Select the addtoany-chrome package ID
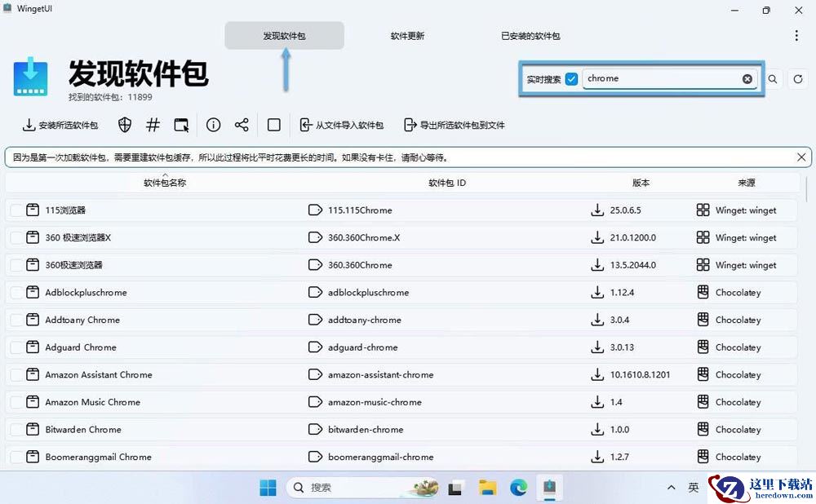 [x=364, y=320]
